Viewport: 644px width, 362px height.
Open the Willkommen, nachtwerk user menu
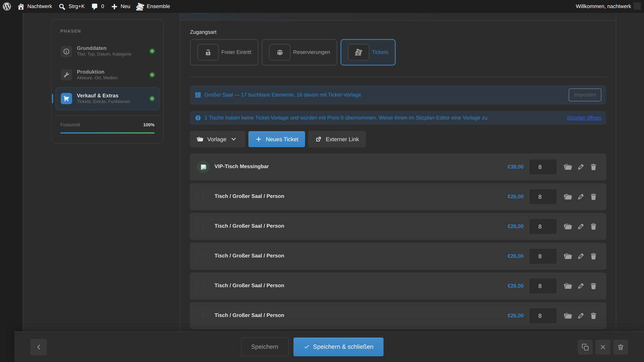(608, 6)
